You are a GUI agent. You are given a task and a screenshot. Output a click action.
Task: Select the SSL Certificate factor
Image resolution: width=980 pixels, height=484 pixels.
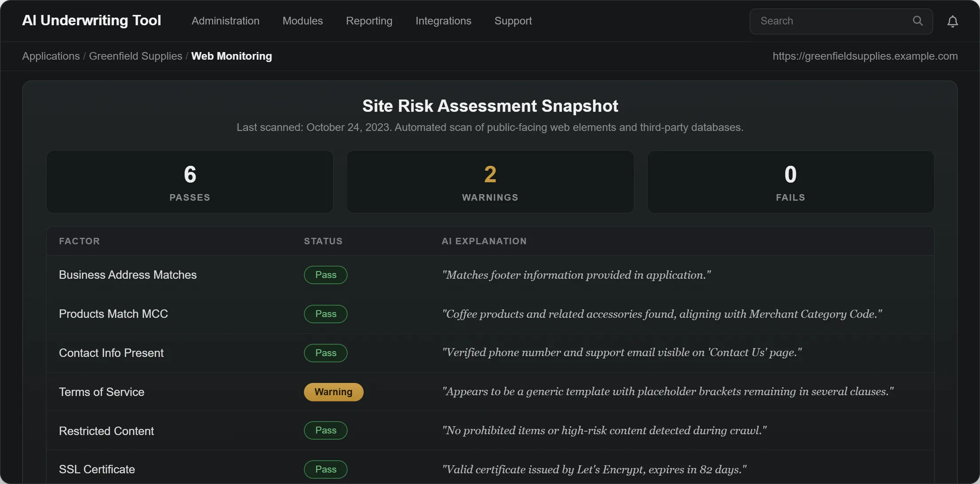coord(97,469)
